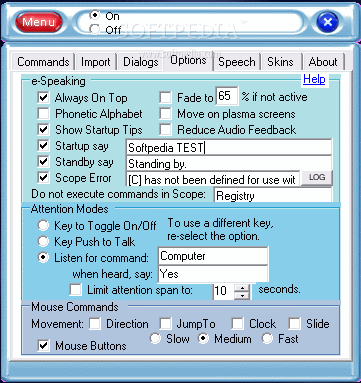Image resolution: width=361 pixels, height=383 pixels.
Task: Enable Clock mouse movement
Action: click(x=238, y=324)
